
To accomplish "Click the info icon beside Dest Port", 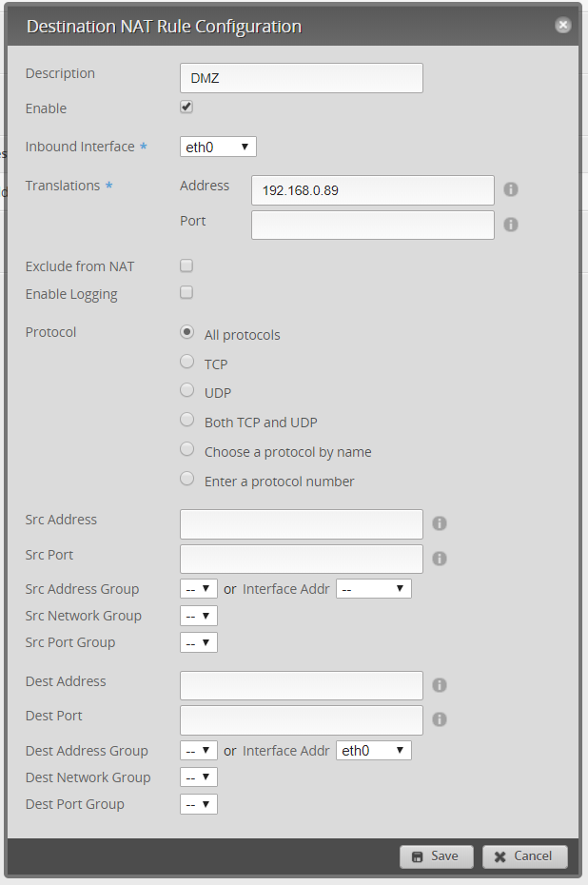I will pyautogui.click(x=440, y=720).
